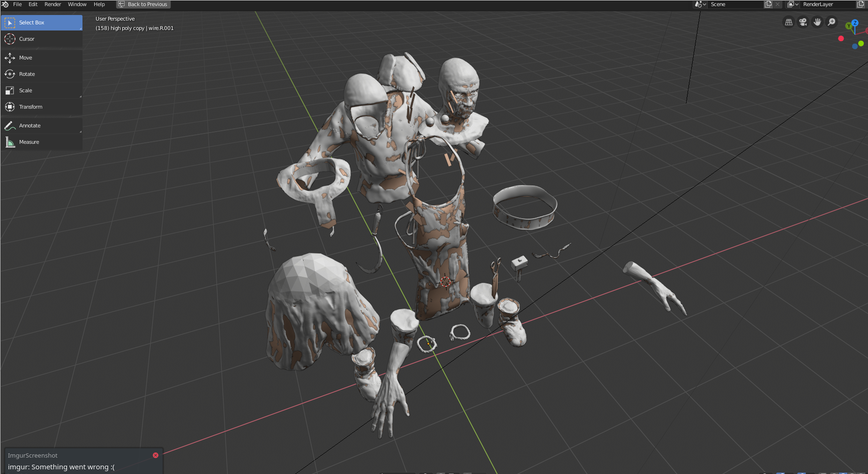Add a new view layer next to RenderLayer

tap(861, 4)
